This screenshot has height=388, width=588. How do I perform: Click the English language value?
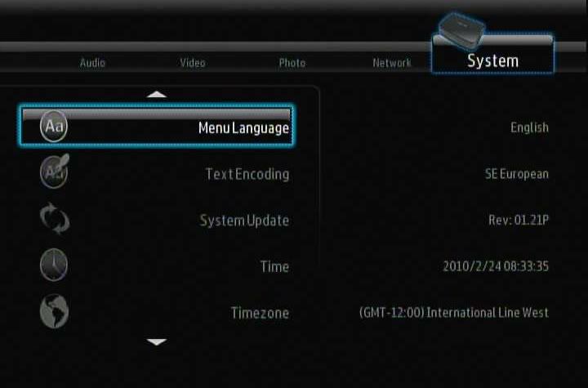(x=529, y=128)
